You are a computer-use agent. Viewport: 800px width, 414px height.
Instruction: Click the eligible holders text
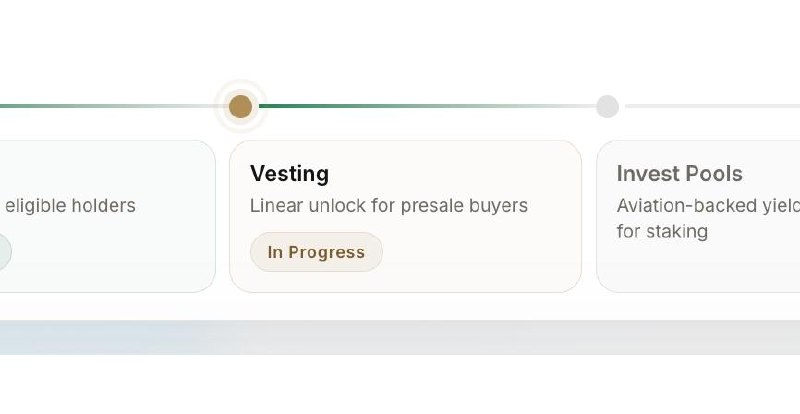(70, 206)
